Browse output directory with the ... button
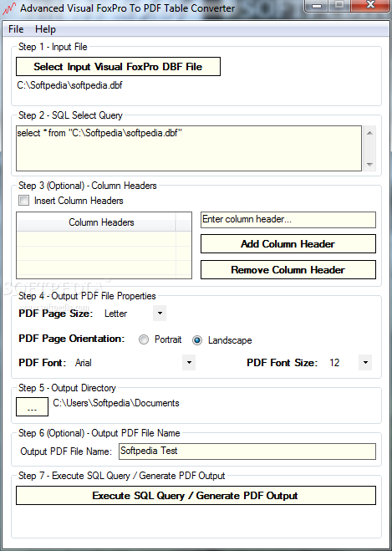The image size is (392, 551). pyautogui.click(x=32, y=407)
